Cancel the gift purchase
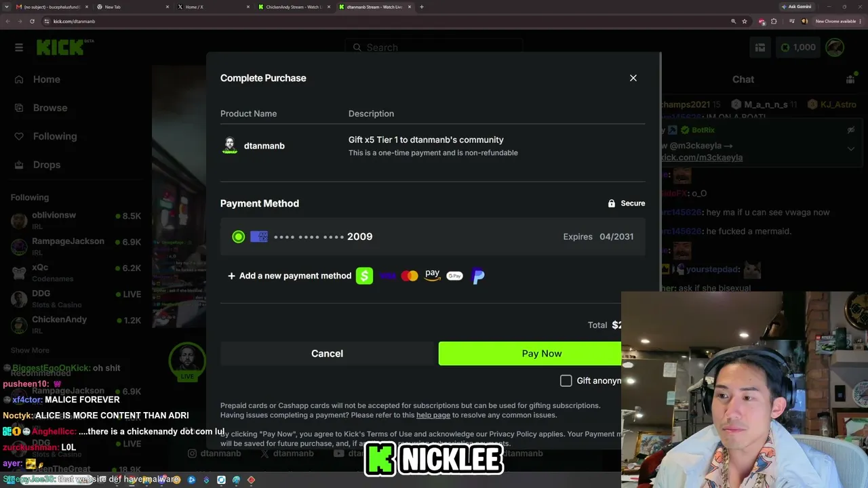The image size is (868, 488). pyautogui.click(x=327, y=354)
